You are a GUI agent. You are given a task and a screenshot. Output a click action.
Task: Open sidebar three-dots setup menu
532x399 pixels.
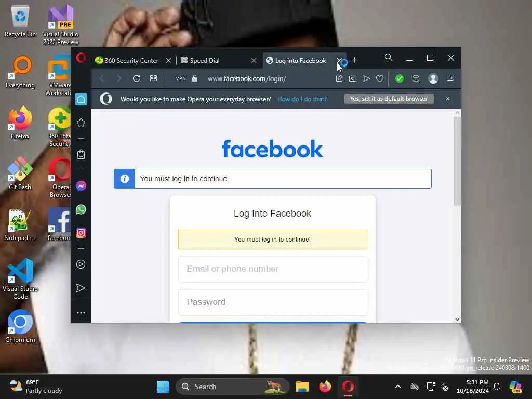click(81, 313)
